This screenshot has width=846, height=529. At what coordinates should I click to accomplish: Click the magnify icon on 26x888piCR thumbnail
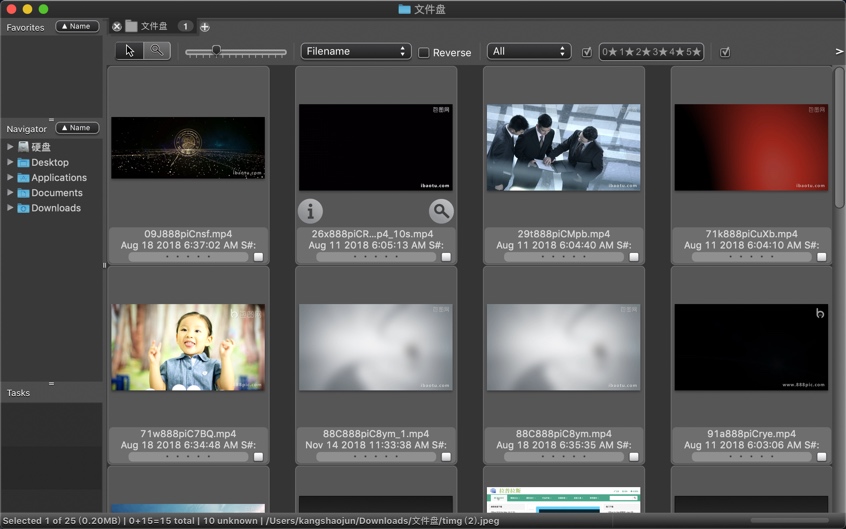click(441, 211)
